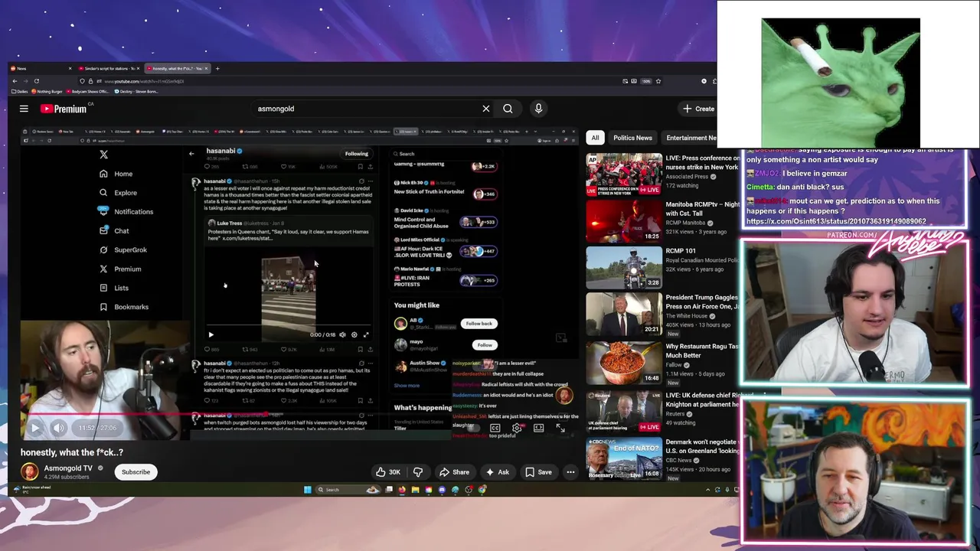Open the nurses strike live video thumbnail

click(624, 174)
